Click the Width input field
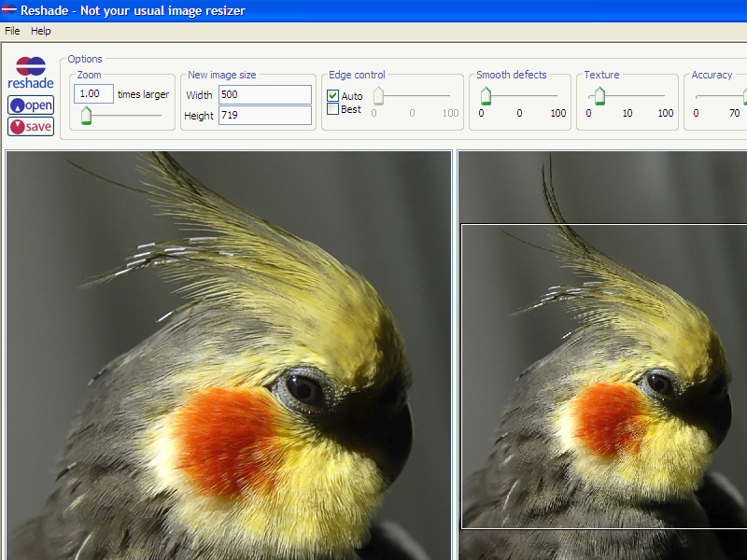This screenshot has height=560, width=747. pos(265,95)
